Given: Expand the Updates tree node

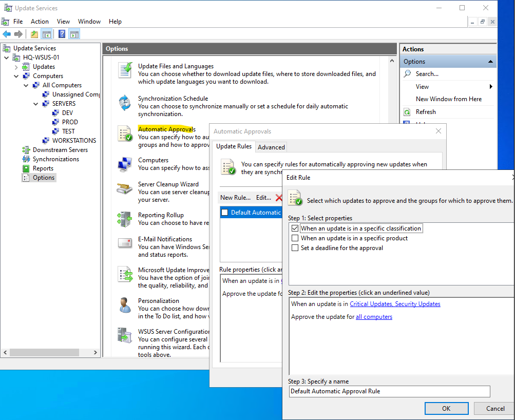Looking at the screenshot, I should [x=16, y=67].
